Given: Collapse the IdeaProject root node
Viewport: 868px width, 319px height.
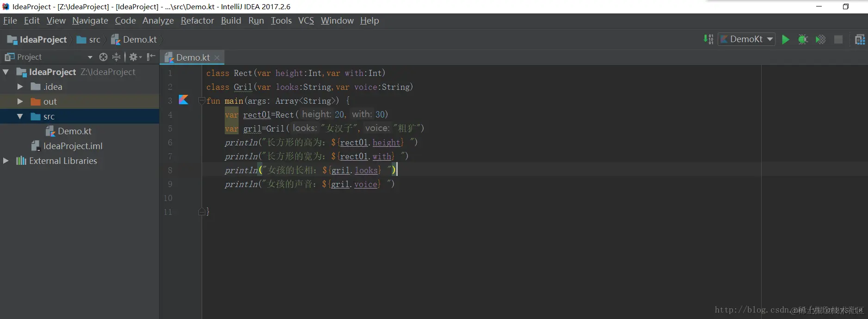Looking at the screenshot, I should point(6,72).
